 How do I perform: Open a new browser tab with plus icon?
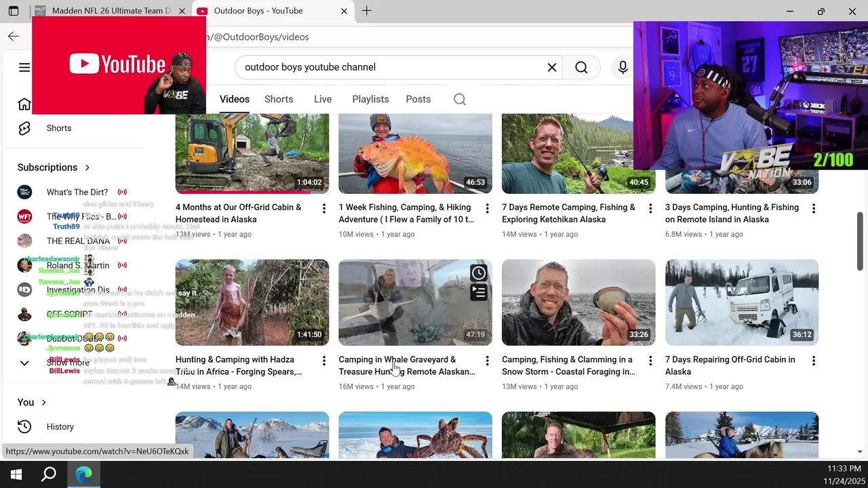click(x=367, y=11)
